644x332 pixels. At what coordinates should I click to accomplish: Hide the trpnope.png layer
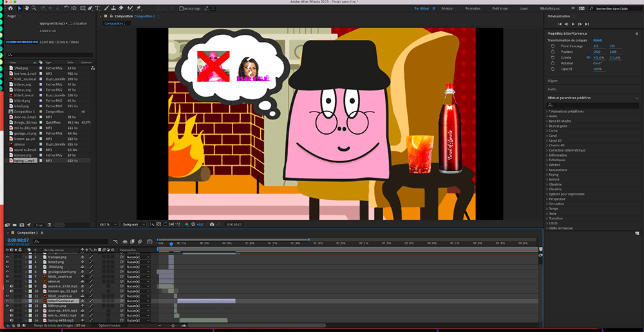coord(7,257)
